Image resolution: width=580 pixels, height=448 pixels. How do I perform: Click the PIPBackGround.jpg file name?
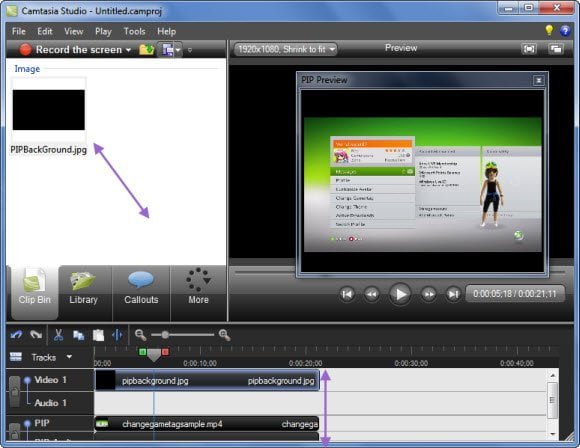point(48,150)
